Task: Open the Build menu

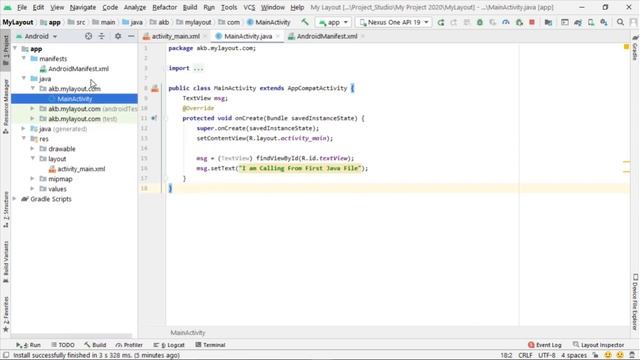Action: pos(190,7)
